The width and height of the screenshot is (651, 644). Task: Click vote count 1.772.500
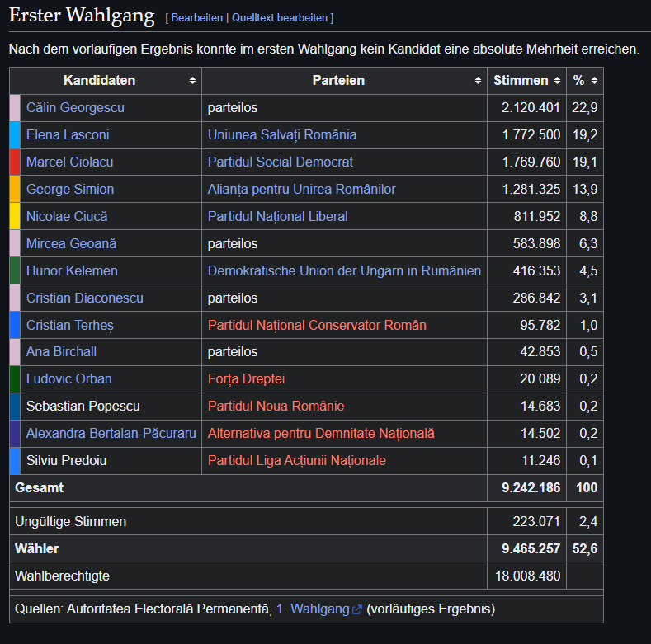coord(531,135)
